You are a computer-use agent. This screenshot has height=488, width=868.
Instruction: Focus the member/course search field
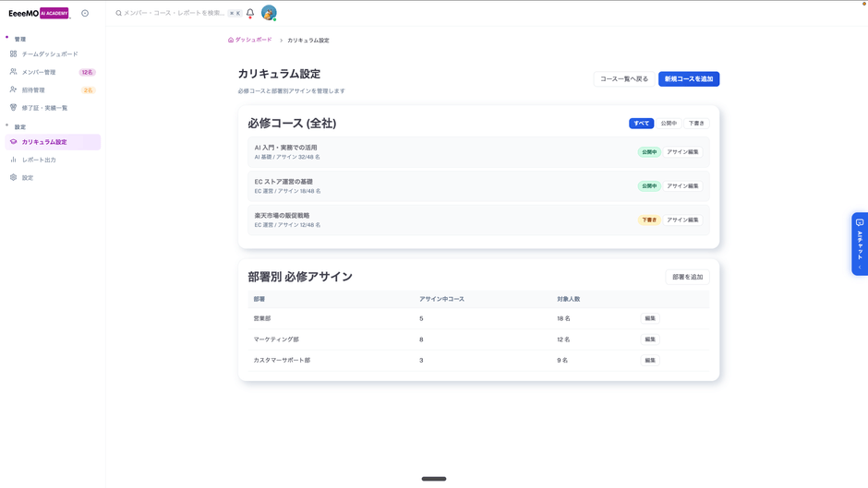click(x=174, y=13)
